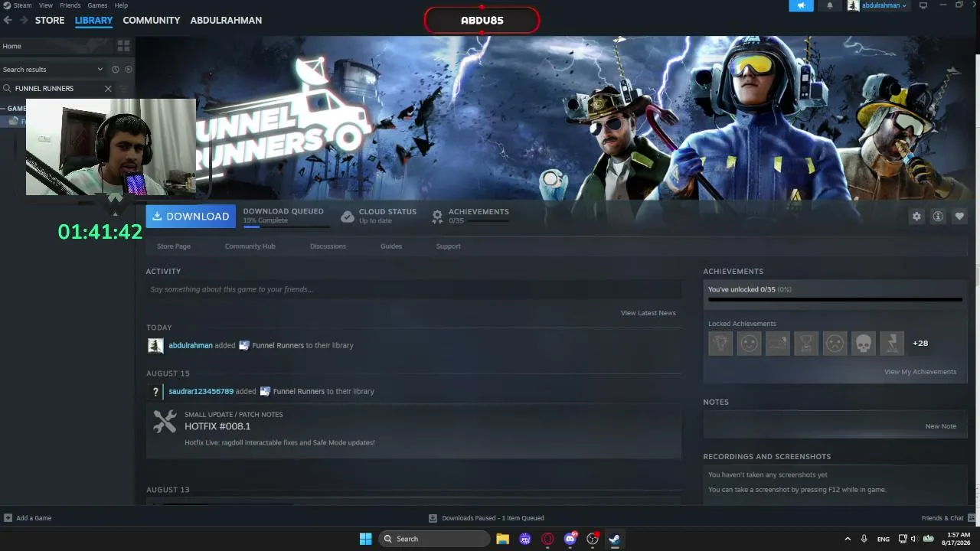Viewport: 980px width, 551px height.
Task: Click the skull locked achievement icon
Action: pos(864,344)
